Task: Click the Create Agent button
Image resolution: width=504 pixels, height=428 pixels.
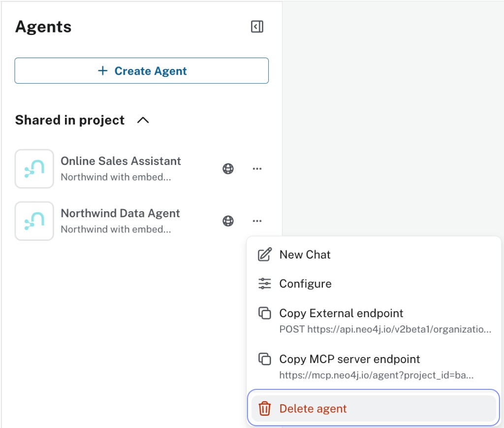Action: 141,70
